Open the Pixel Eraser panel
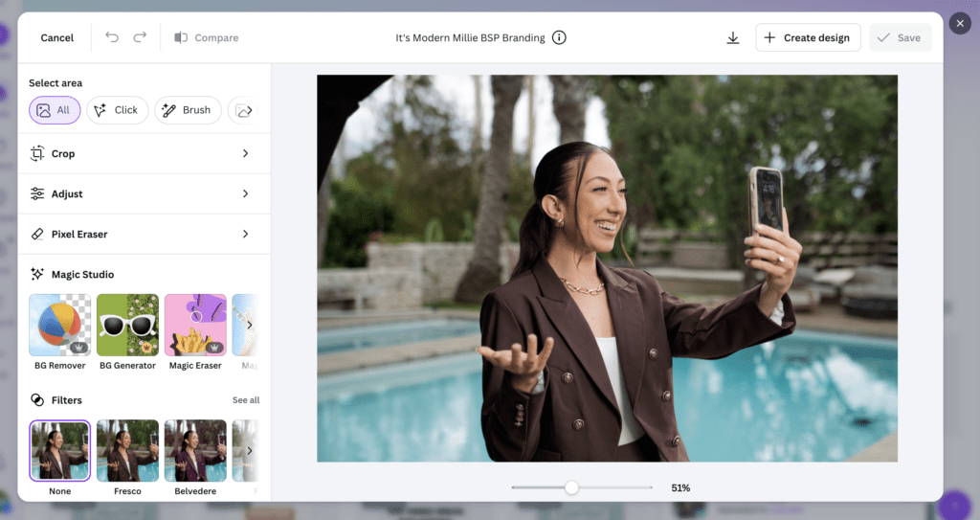This screenshot has height=520, width=980. [x=144, y=234]
